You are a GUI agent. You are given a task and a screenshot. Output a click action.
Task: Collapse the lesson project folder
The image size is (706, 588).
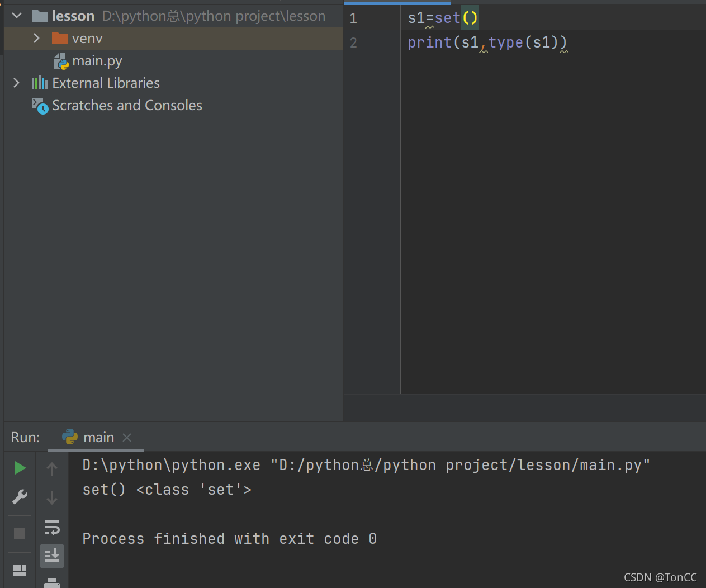pos(17,16)
